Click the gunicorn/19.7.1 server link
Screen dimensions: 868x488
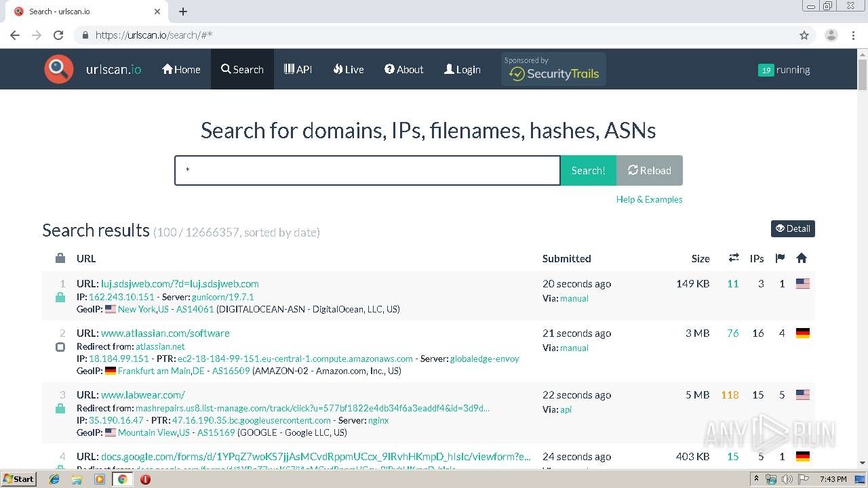pyautogui.click(x=222, y=296)
